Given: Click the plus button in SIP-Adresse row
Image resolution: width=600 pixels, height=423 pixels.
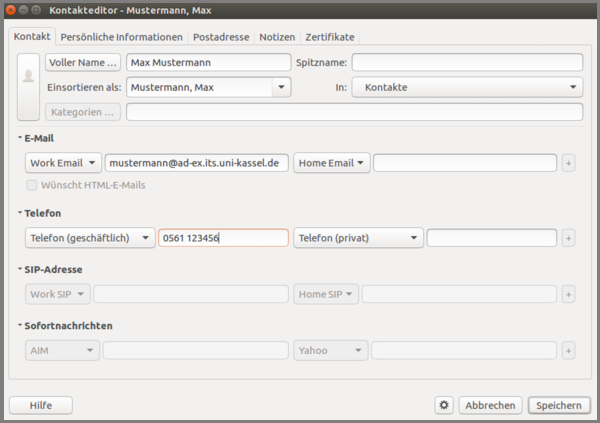Looking at the screenshot, I should (569, 294).
